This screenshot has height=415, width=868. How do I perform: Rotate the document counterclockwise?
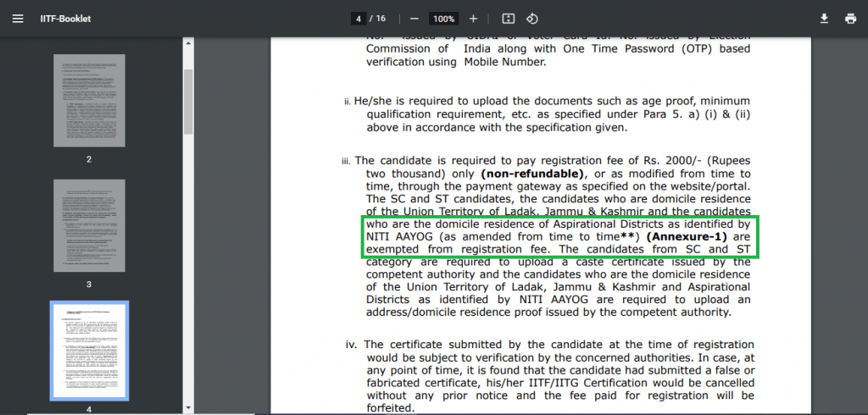(532, 19)
